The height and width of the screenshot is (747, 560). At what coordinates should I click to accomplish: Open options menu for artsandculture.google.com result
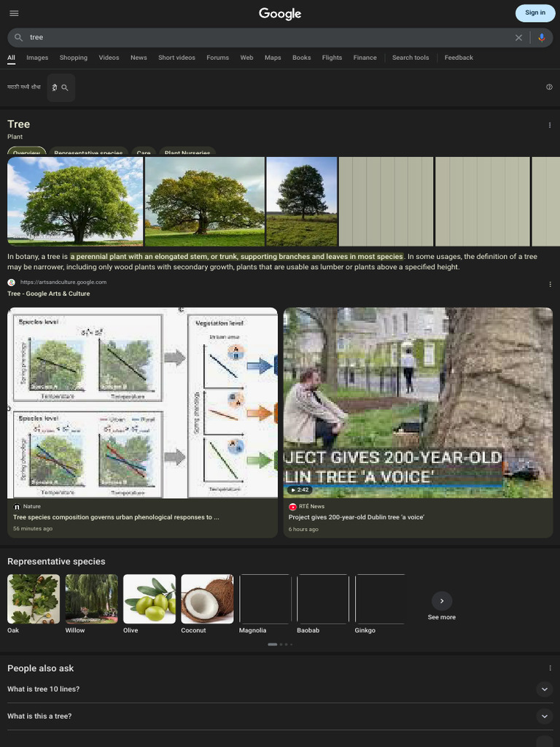549,284
